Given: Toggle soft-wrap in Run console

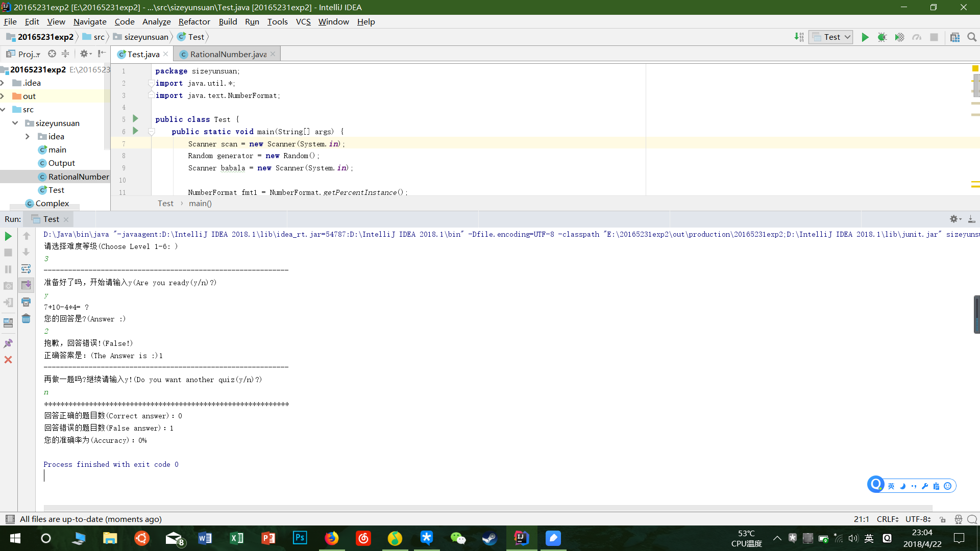Looking at the screenshot, I should tap(26, 269).
